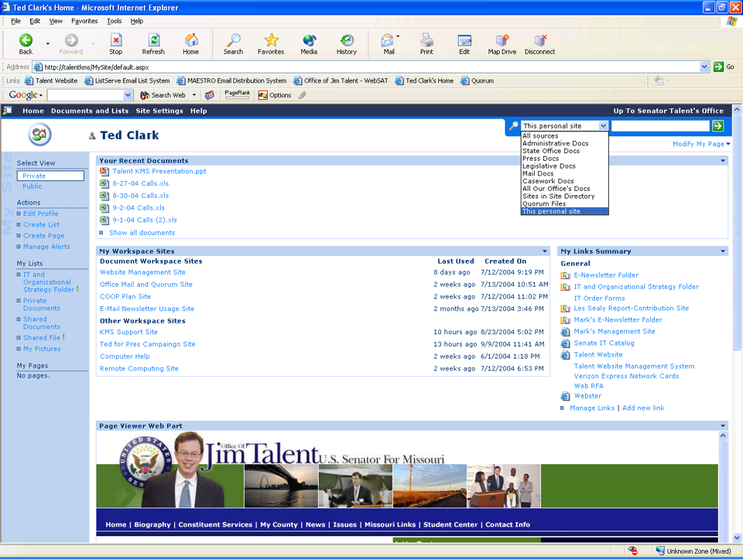This screenshot has height=560, width=743.
Task: Select 'Press Docs' in search scope list
Action: click(540, 159)
